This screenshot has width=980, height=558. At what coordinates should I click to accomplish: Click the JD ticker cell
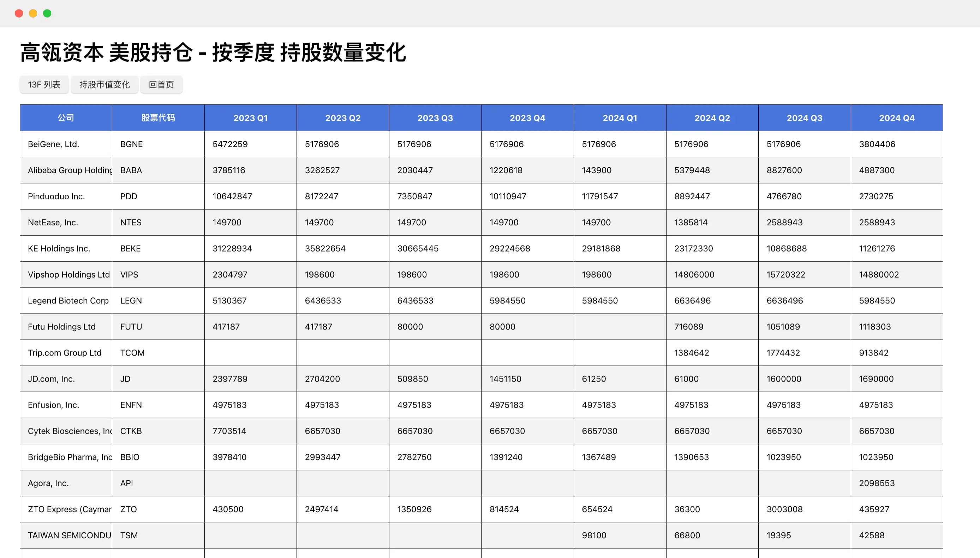coord(158,379)
